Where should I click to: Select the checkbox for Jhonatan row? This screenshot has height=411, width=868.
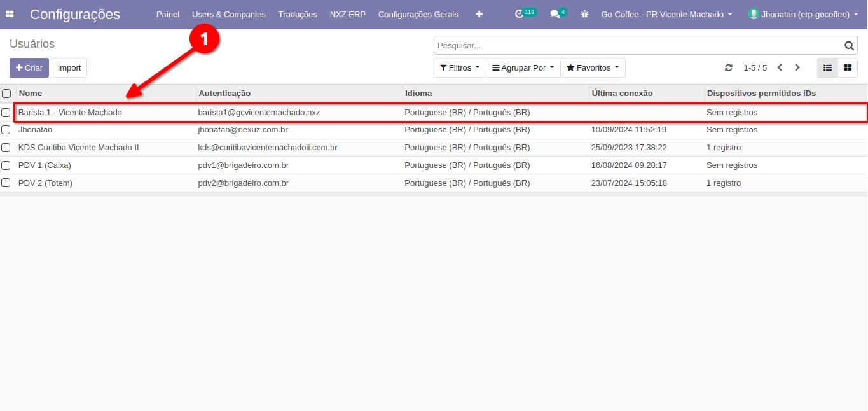click(6, 130)
